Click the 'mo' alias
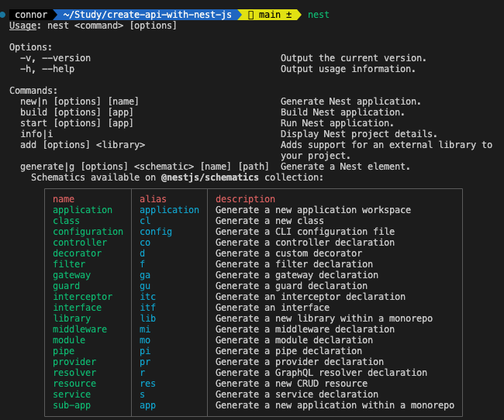504x420 pixels. point(145,340)
